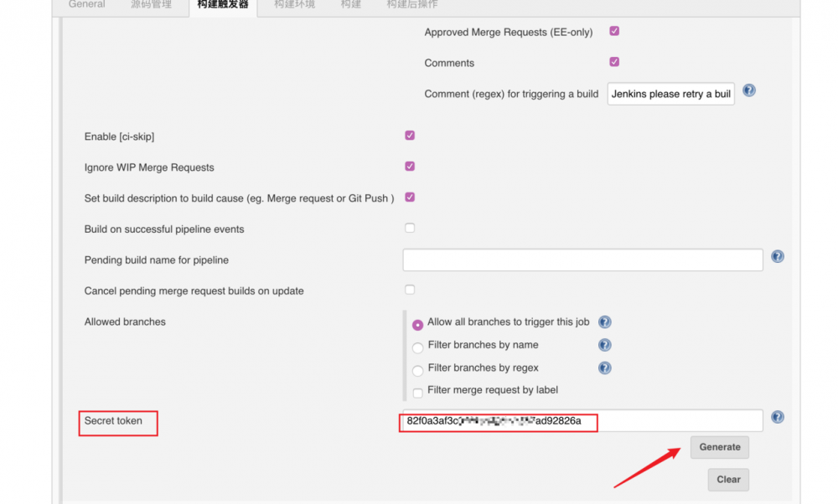
Task: Check Cancel pending merge request builds on update
Action: [410, 289]
